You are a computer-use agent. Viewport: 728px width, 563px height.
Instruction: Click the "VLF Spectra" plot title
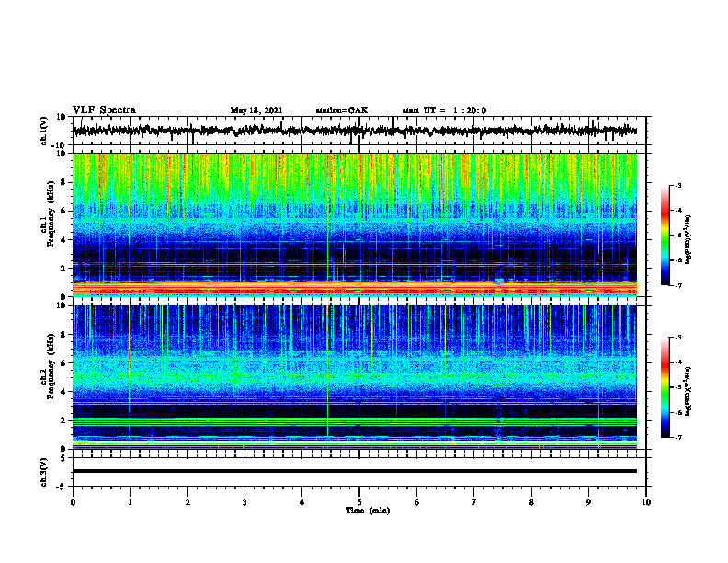pos(104,110)
